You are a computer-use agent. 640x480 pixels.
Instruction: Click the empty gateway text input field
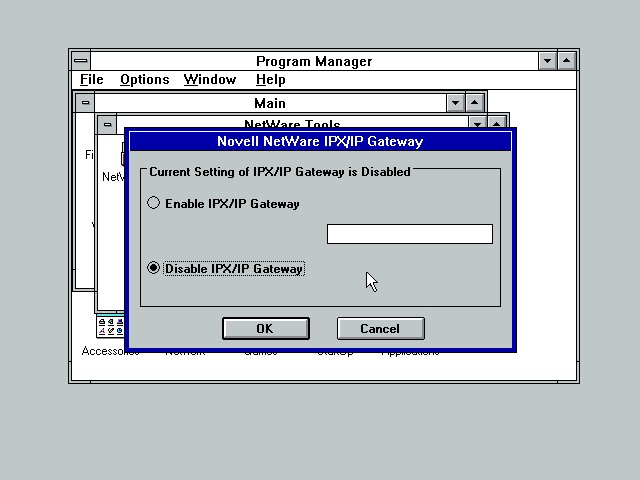tap(409, 234)
